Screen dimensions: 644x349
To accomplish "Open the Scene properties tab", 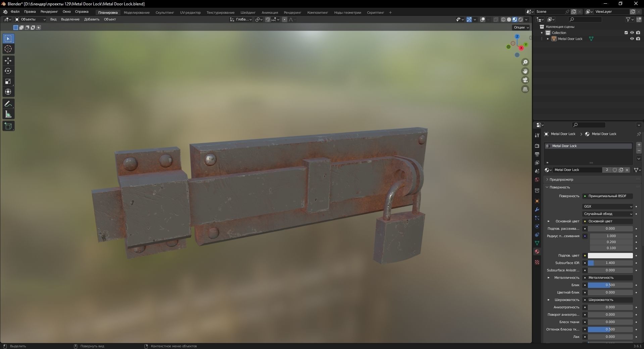I will tap(537, 171).
